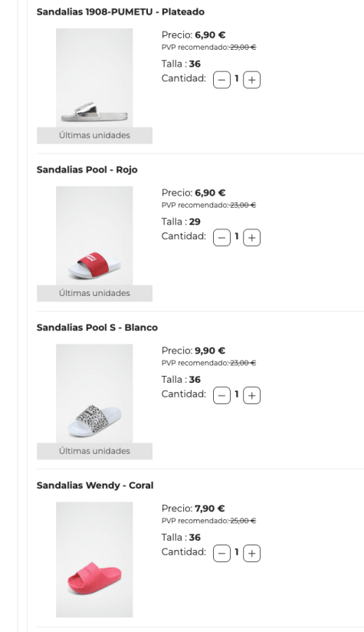
Task: Increase quantity of Sandalias Pool Rojo
Action: 251,238
